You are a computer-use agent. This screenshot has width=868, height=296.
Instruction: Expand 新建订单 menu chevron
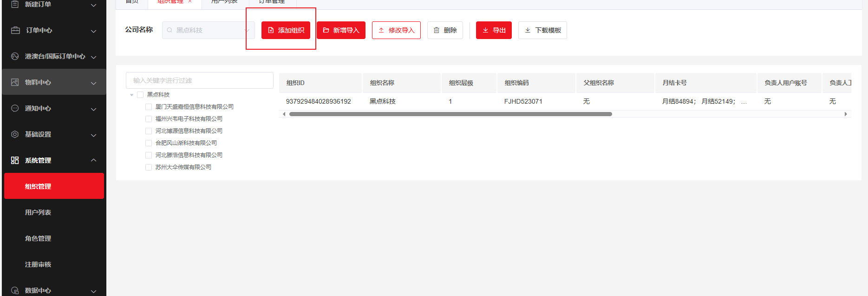point(93,5)
